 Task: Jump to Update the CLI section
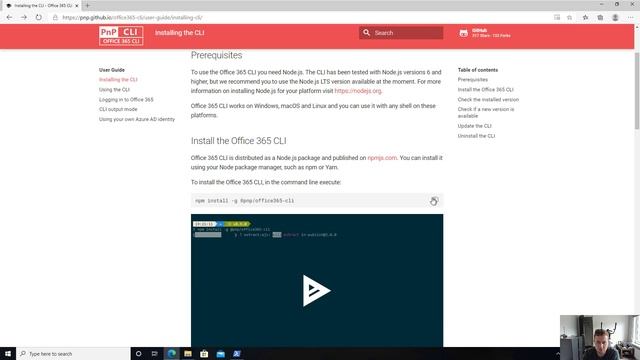tap(474, 126)
